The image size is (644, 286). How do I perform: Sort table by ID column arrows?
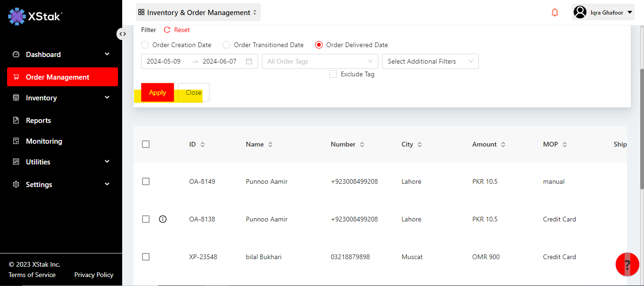203,145
